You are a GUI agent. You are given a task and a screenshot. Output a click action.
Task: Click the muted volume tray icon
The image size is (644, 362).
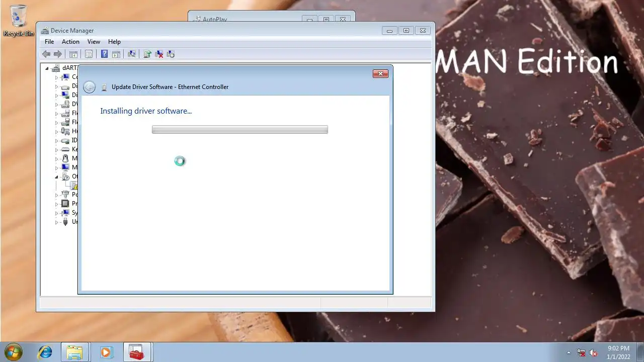[x=593, y=352]
